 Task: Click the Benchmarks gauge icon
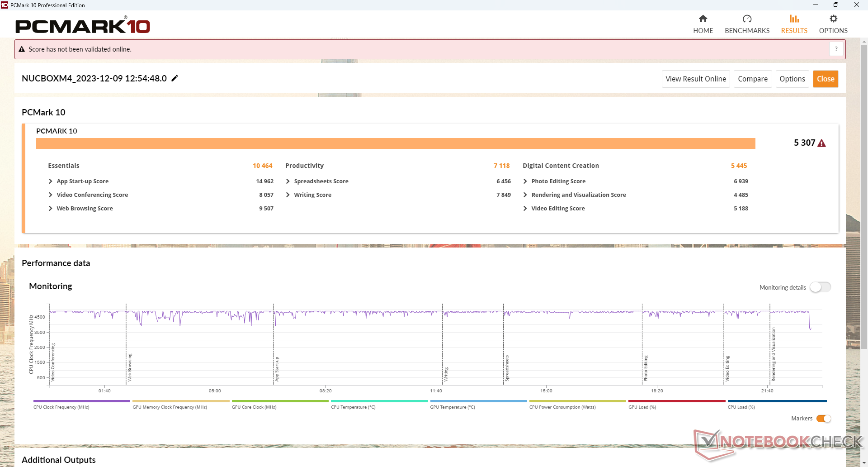click(747, 19)
